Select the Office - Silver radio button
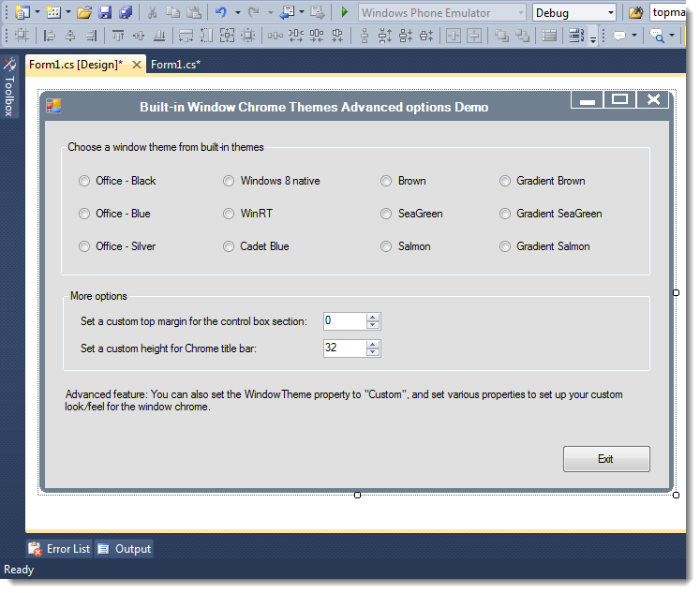The width and height of the screenshot is (700, 593). pos(84,246)
